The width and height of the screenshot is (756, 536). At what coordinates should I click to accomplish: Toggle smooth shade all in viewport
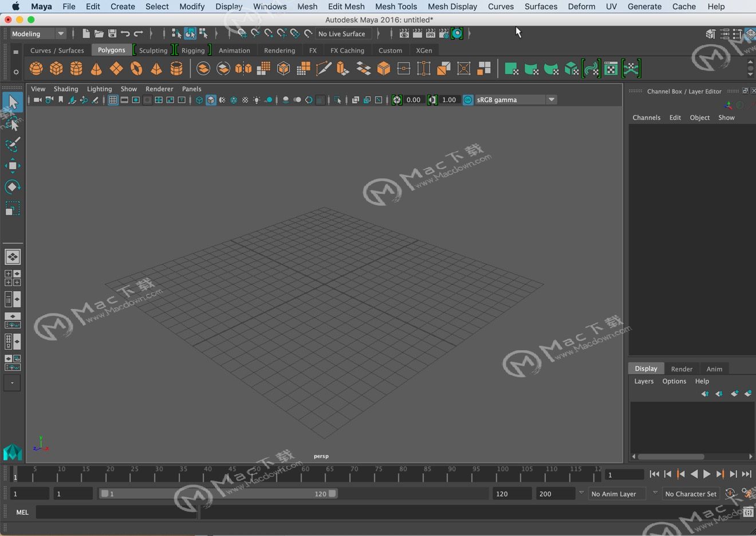click(211, 100)
